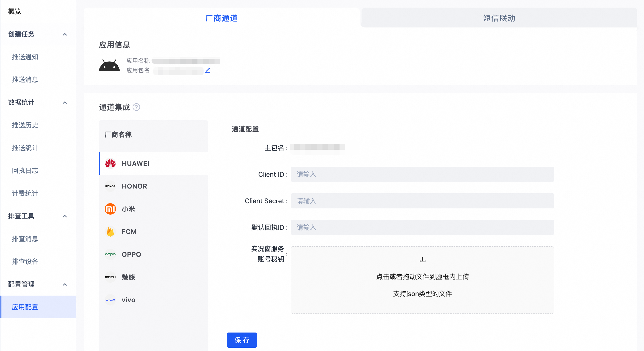Click the edit pencil icon beside the package name
The height and width of the screenshot is (351, 644).
tap(207, 70)
